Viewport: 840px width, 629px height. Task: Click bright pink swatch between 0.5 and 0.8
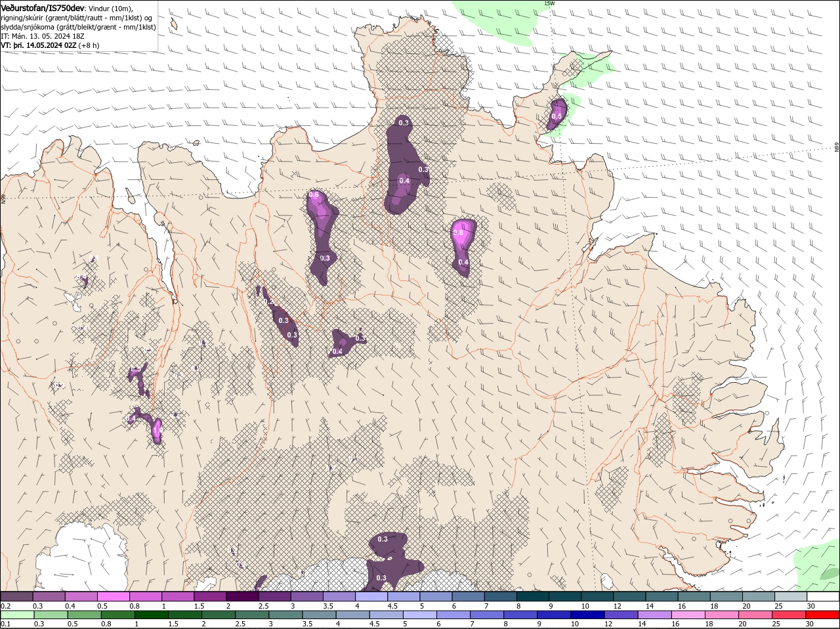click(114, 596)
